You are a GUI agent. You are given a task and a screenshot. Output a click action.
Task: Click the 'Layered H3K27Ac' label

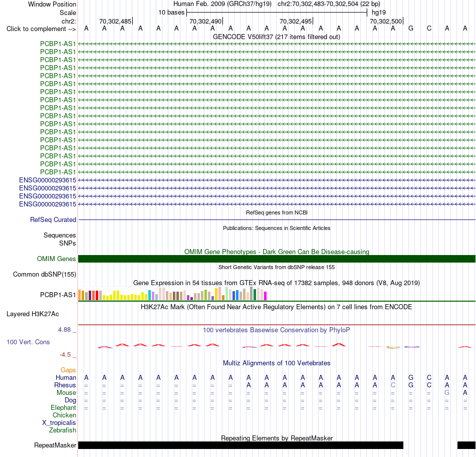[x=33, y=314]
